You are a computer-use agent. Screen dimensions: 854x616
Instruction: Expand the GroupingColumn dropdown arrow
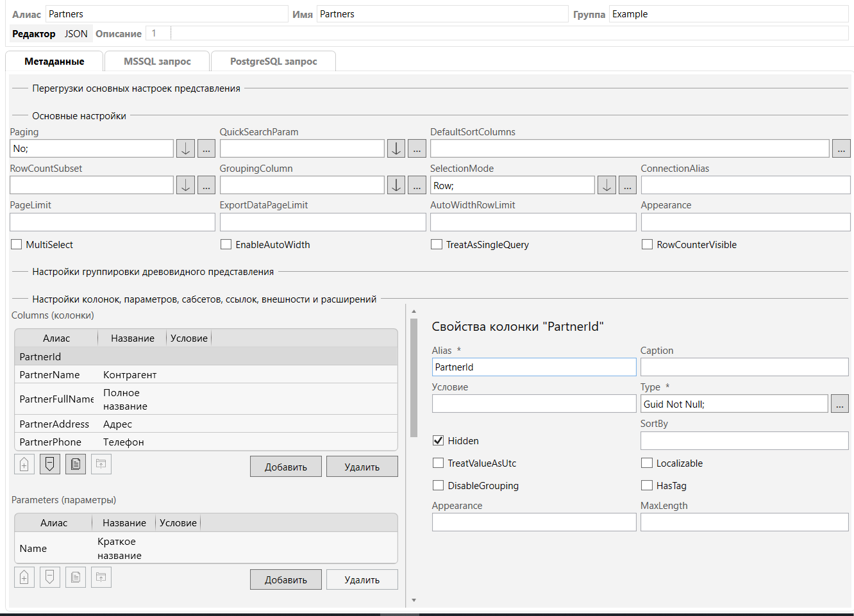(x=396, y=185)
